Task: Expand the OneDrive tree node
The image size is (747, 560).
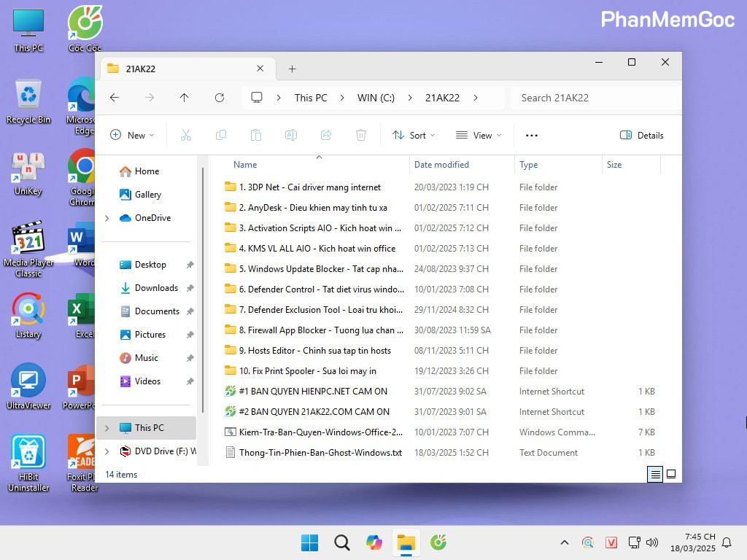Action: (x=107, y=218)
